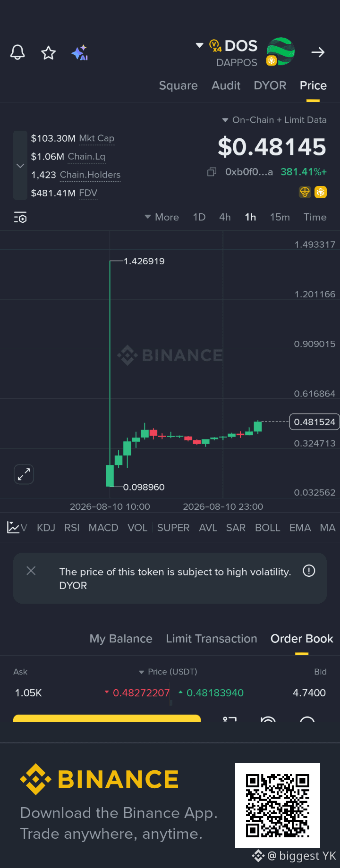Click the volatility warning info icon

pos(309,571)
